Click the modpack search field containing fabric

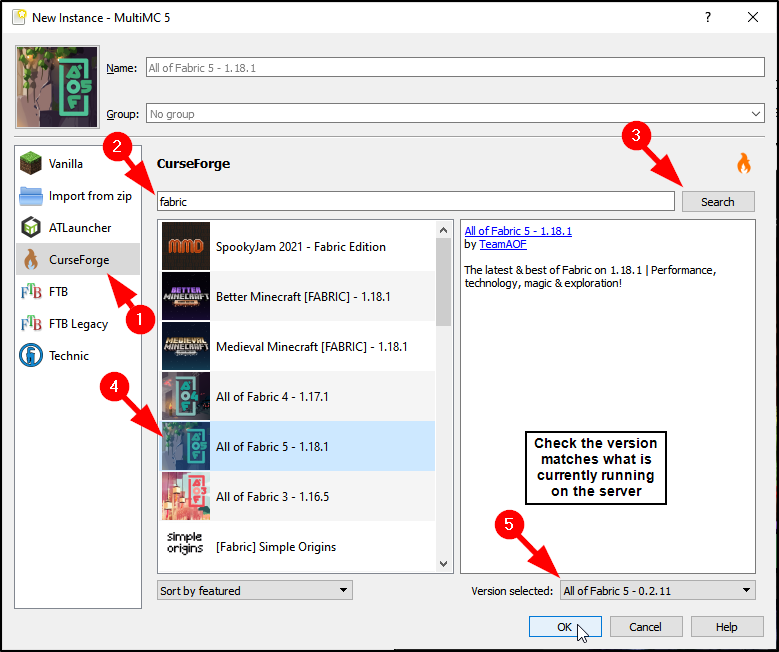coord(416,201)
